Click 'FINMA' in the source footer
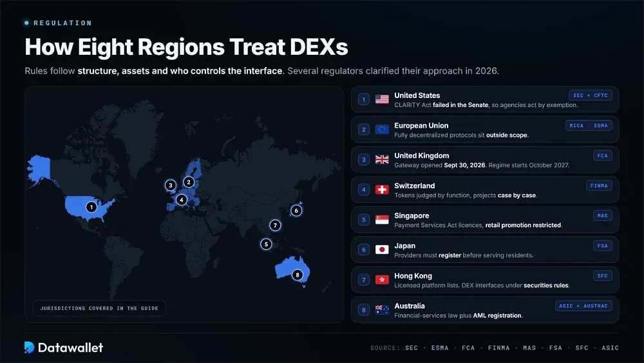 tap(498, 348)
